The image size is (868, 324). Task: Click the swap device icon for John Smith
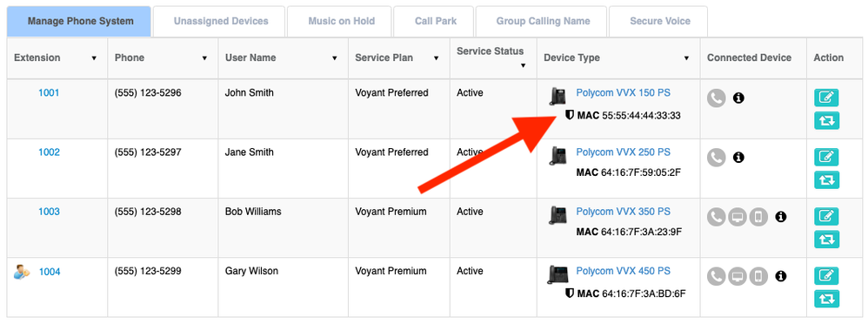tap(826, 120)
